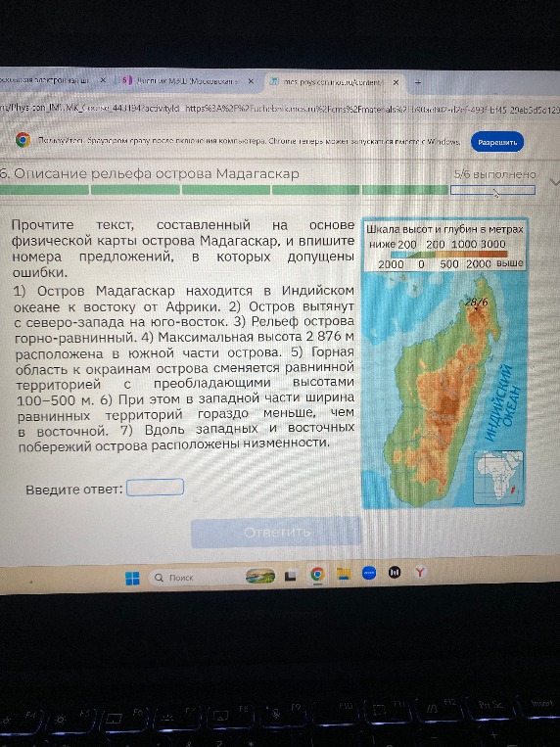This screenshot has width=560, height=747.
Task: Click the Введите ответ label
Action: [73, 490]
